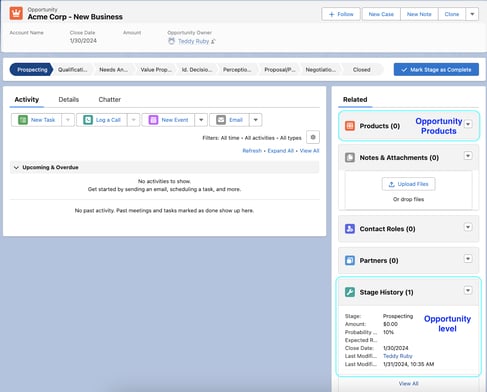Select the Proposal/Price Quote stage
The height and width of the screenshot is (392, 487).
coord(280,69)
